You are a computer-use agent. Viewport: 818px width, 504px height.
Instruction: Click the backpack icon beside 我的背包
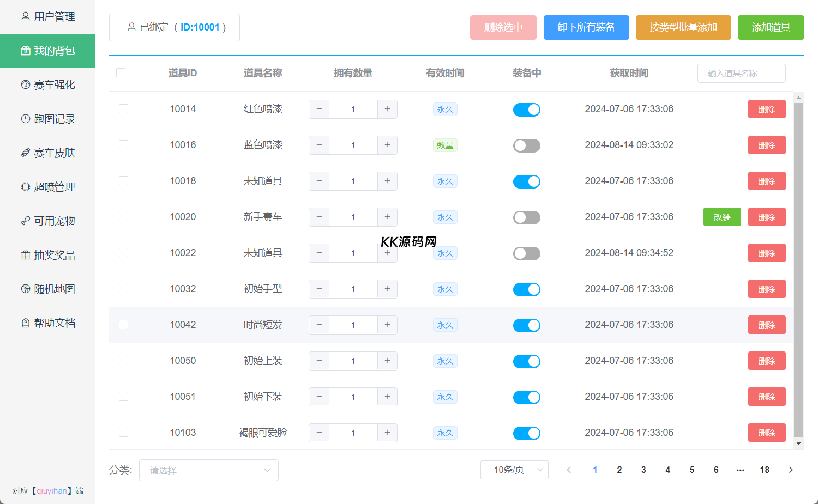pos(26,51)
